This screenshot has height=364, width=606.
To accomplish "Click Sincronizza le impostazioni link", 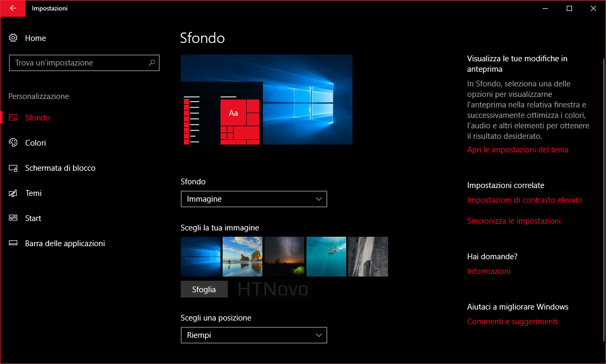I will [514, 220].
